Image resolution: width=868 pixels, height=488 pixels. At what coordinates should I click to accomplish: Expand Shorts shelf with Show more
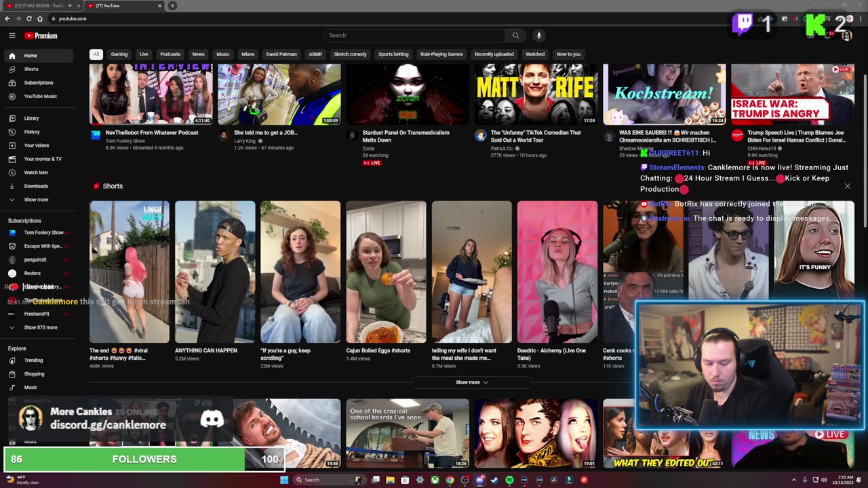pos(471,382)
